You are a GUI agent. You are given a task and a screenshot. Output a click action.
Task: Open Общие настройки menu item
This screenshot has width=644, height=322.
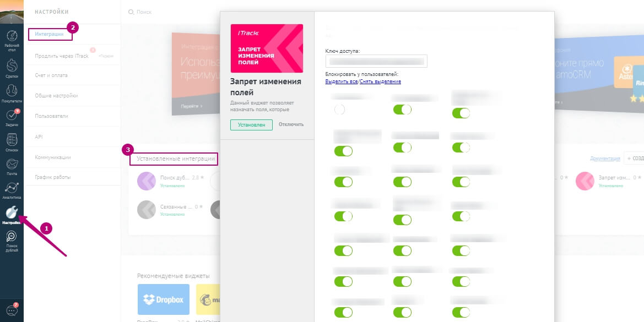pos(56,96)
